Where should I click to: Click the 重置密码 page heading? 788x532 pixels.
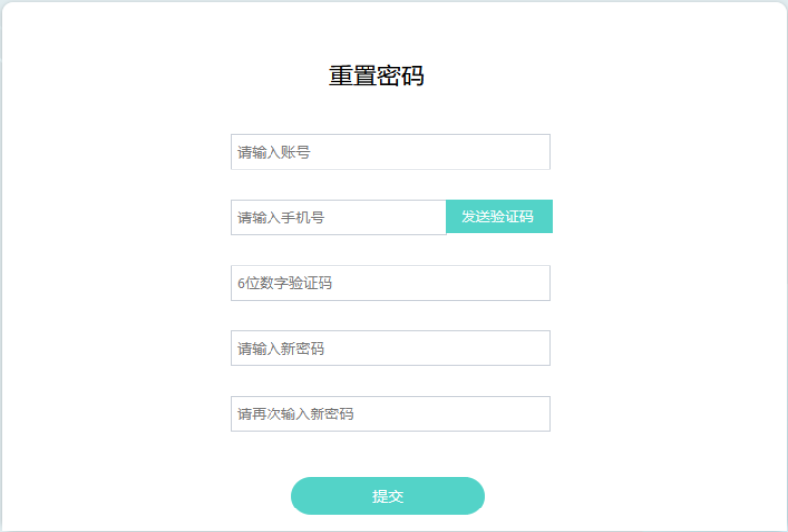pos(376,76)
